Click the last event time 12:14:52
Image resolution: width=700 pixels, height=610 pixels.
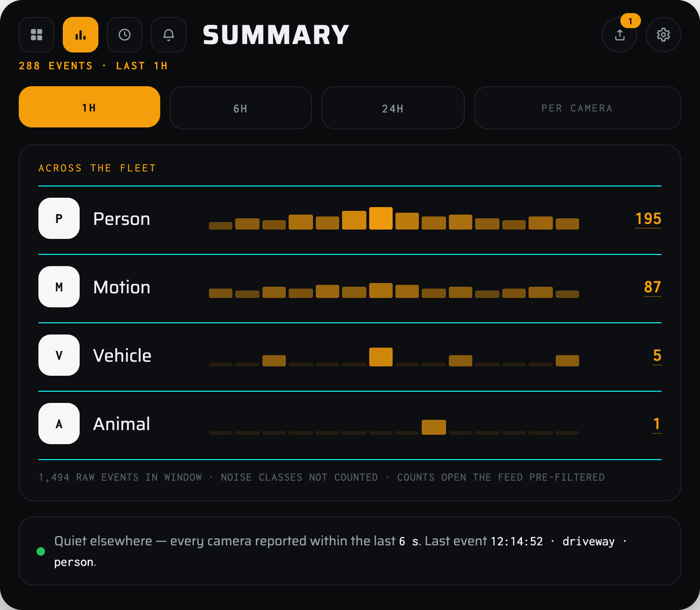(517, 542)
